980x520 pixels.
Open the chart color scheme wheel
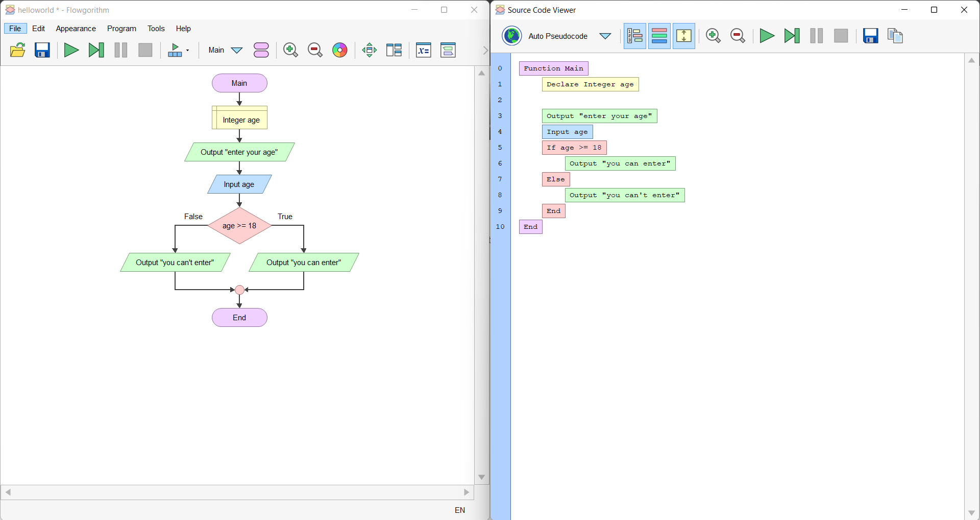click(340, 50)
